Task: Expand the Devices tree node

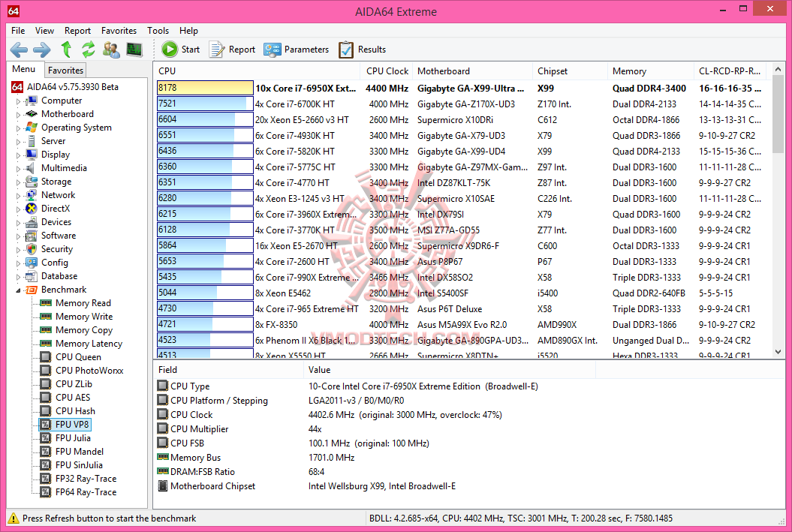Action: (x=18, y=223)
